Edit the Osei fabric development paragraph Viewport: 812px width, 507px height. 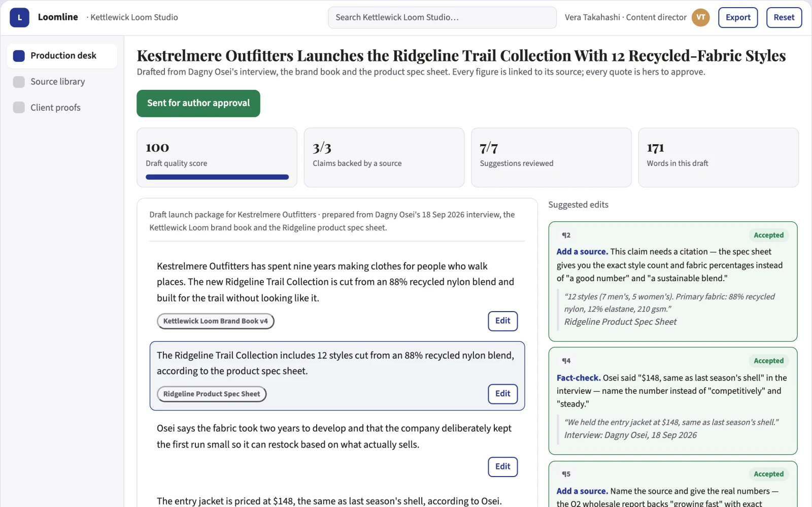(503, 467)
